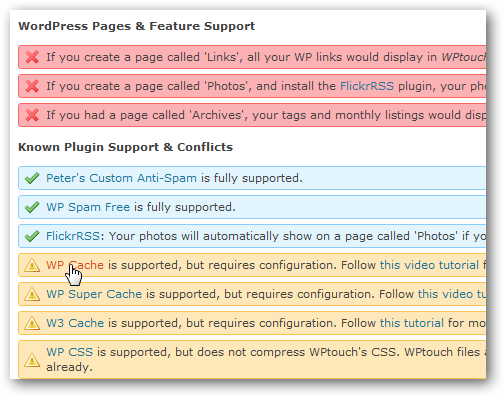Open 'this video tutorial' link in WP Cache row

point(429,265)
